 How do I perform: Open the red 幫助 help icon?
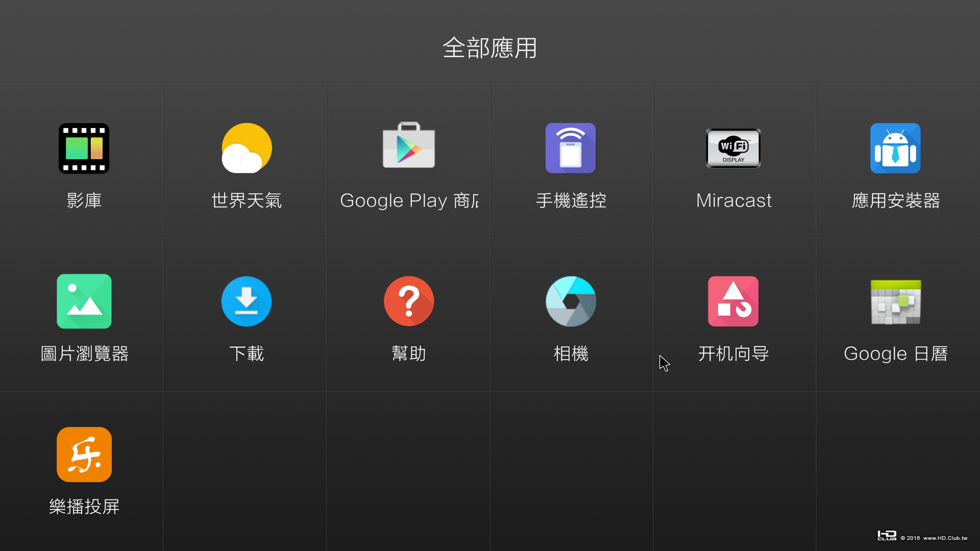point(409,301)
